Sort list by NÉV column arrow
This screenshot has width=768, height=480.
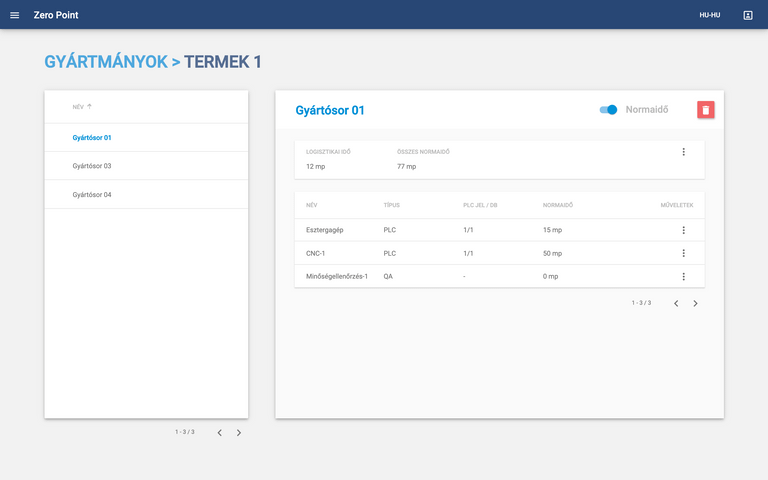click(x=89, y=106)
